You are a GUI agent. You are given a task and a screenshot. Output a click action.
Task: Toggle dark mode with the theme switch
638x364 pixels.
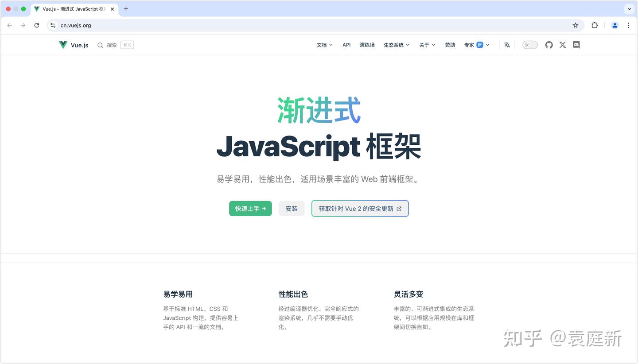point(529,45)
